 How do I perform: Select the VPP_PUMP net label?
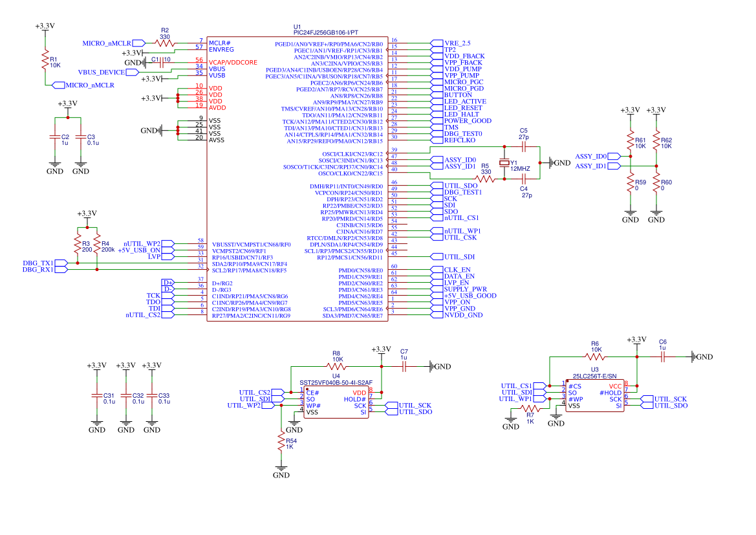455,76
